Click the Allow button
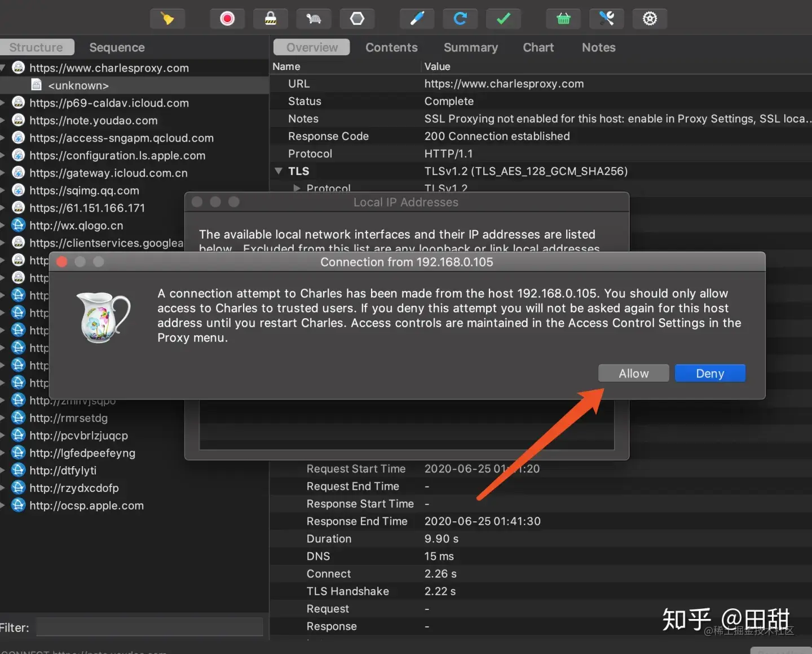 [634, 374]
